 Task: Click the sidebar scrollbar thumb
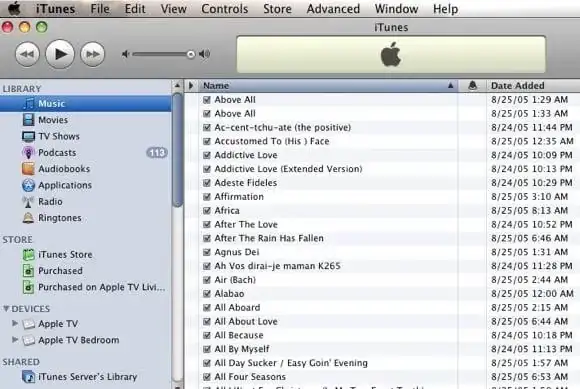(x=178, y=150)
